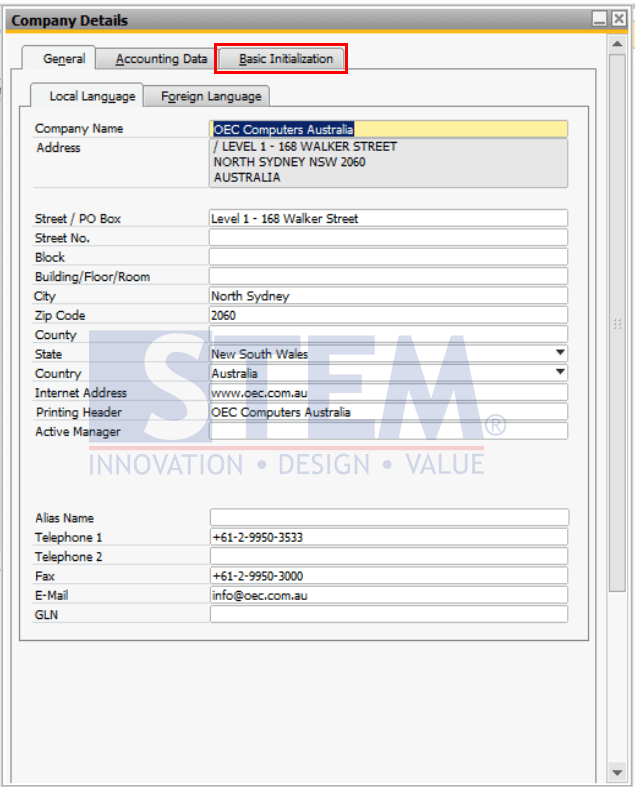This screenshot has width=635, height=787.
Task: Click the Building/Floor/Room field
Action: [x=389, y=276]
